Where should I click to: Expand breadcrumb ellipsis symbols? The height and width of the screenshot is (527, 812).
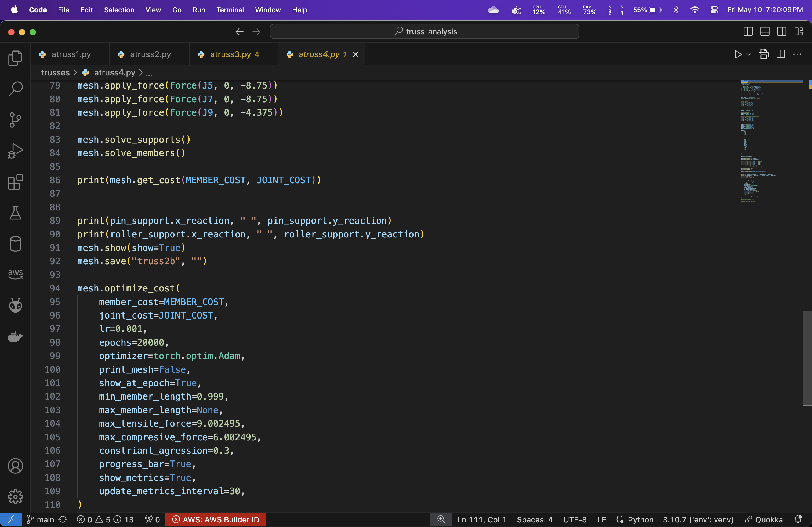(149, 73)
